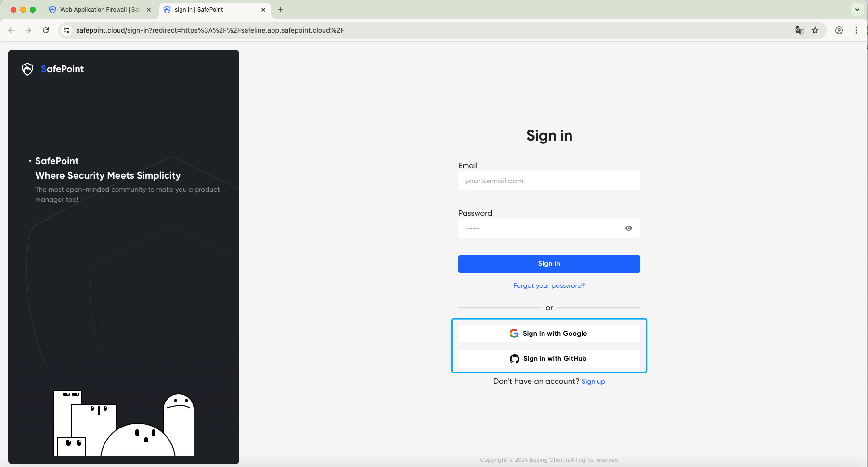868x467 pixels.
Task: Sign in with Google button
Action: point(549,334)
